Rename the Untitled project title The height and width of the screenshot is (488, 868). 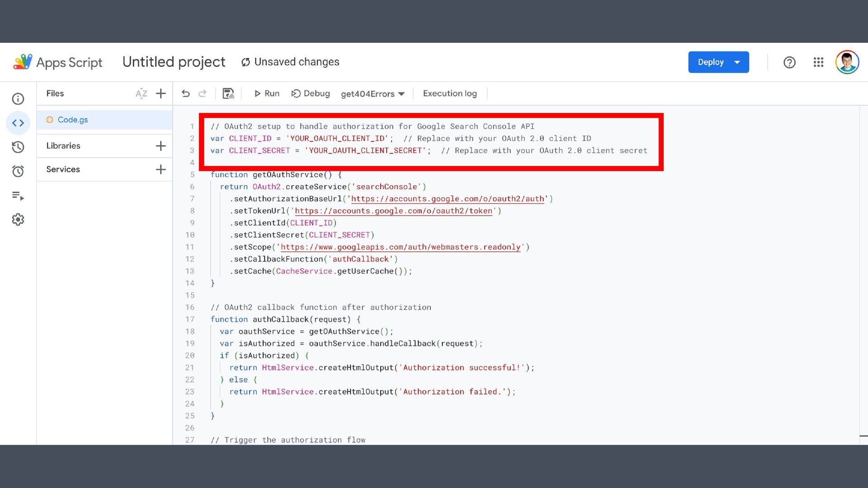pyautogui.click(x=174, y=62)
